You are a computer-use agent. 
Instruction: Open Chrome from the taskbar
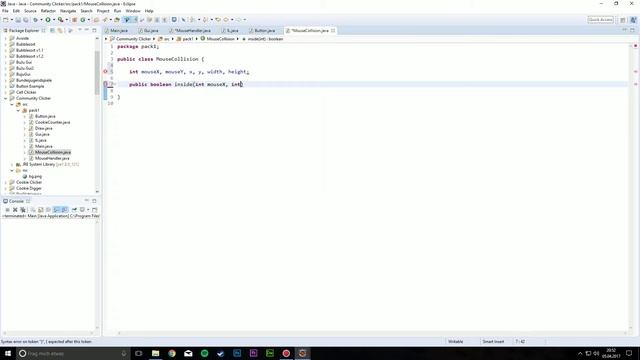pyautogui.click(x=172, y=353)
